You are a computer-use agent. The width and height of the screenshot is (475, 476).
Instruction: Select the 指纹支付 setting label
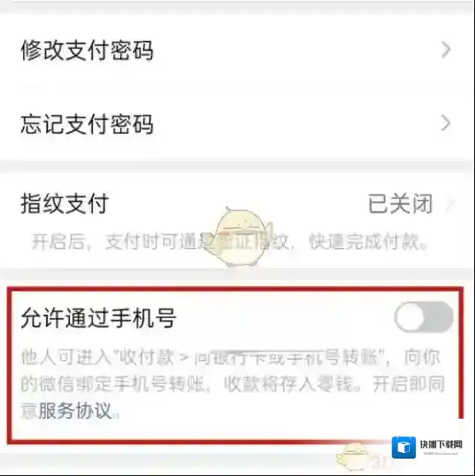click(65, 203)
